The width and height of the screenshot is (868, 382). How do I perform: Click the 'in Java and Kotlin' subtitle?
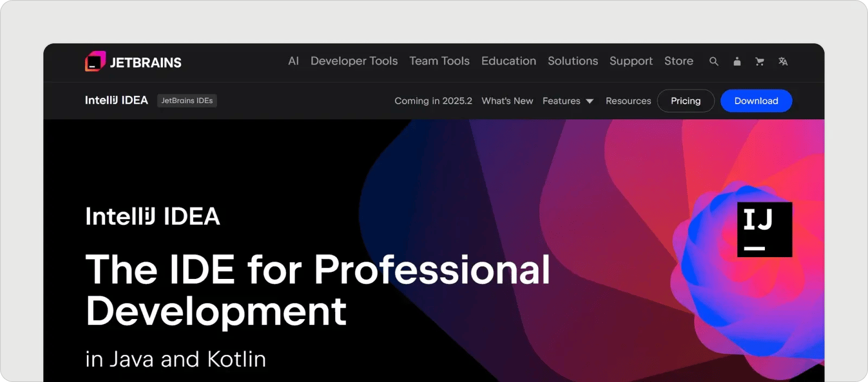pos(176,359)
